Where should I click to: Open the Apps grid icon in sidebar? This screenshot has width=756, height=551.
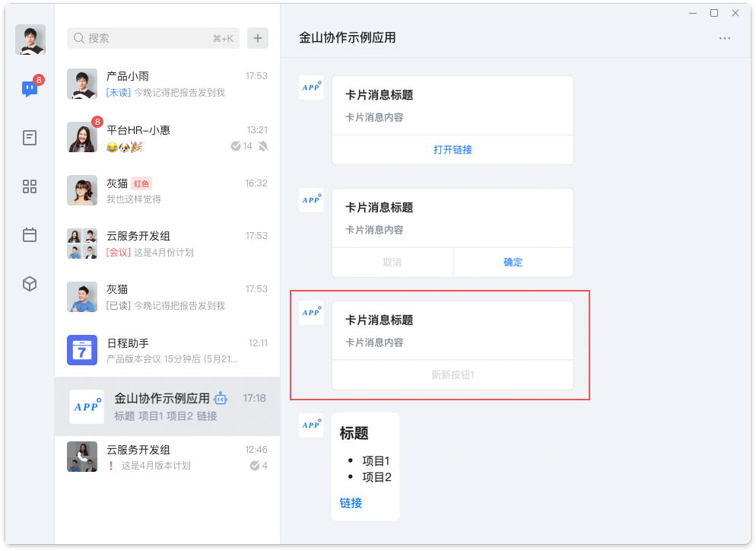29,186
